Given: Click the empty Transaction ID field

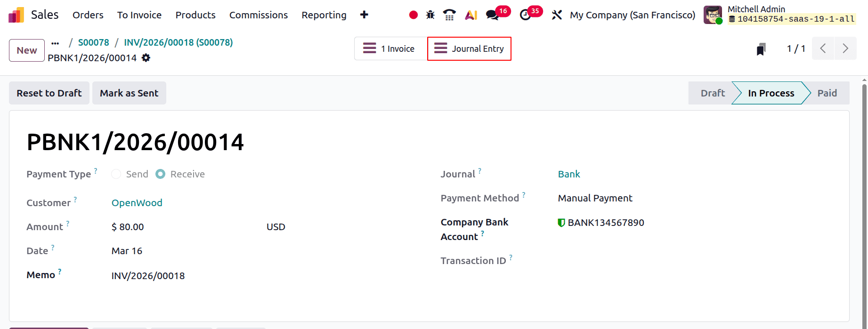Looking at the screenshot, I should 695,261.
